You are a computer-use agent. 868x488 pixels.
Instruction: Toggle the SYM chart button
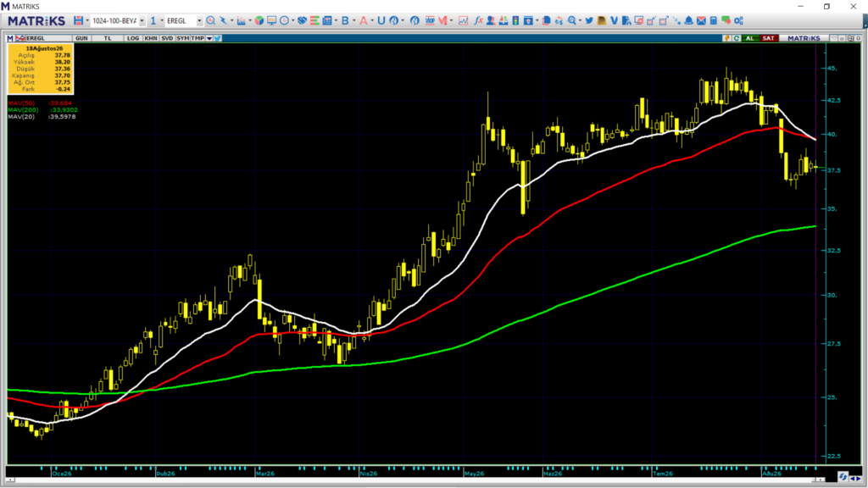[183, 38]
